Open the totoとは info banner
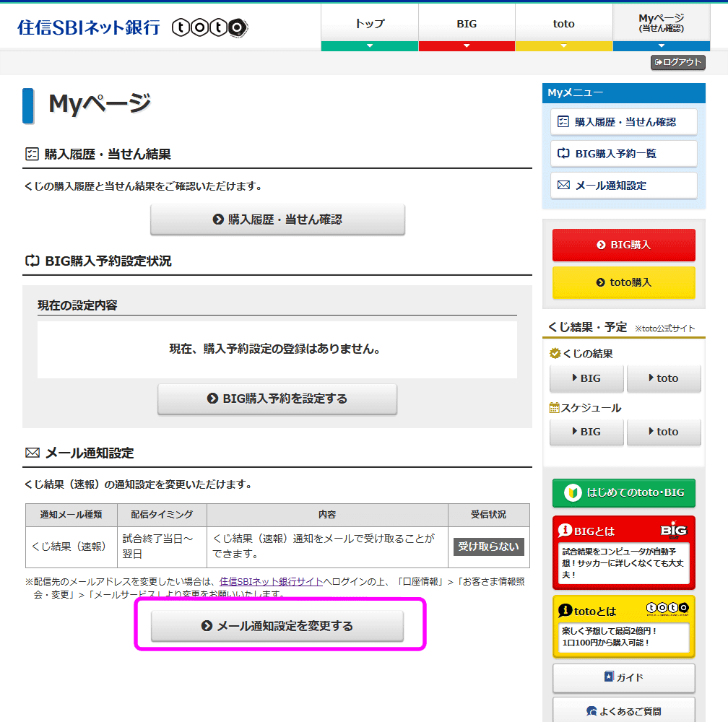 tap(623, 627)
